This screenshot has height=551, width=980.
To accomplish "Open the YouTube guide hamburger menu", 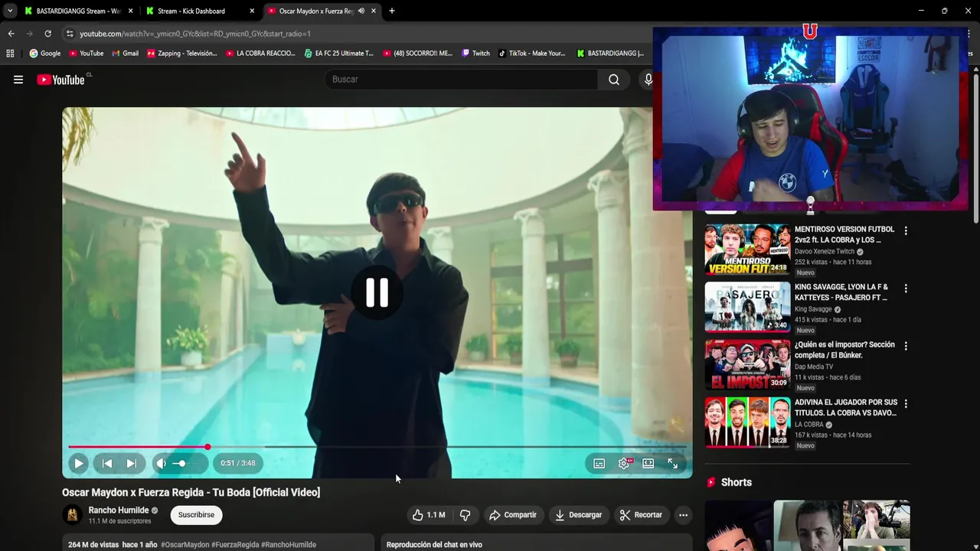I will pos(18,80).
